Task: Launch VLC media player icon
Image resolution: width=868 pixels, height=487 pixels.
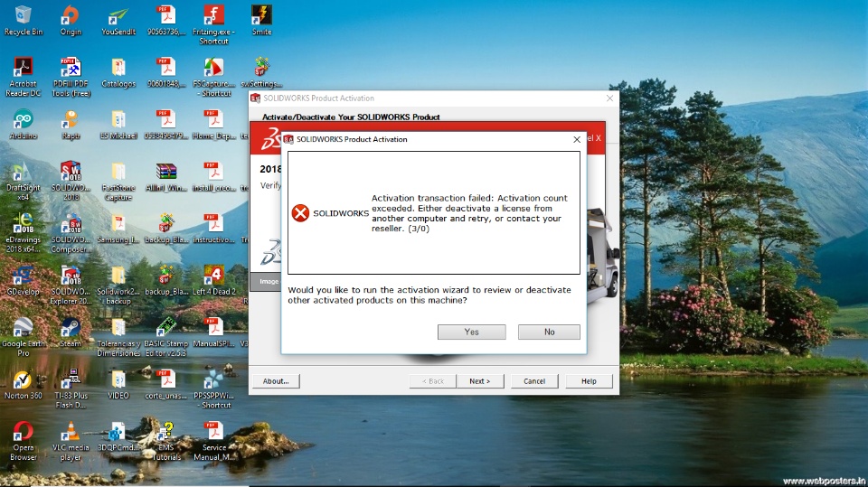Action: point(71,441)
